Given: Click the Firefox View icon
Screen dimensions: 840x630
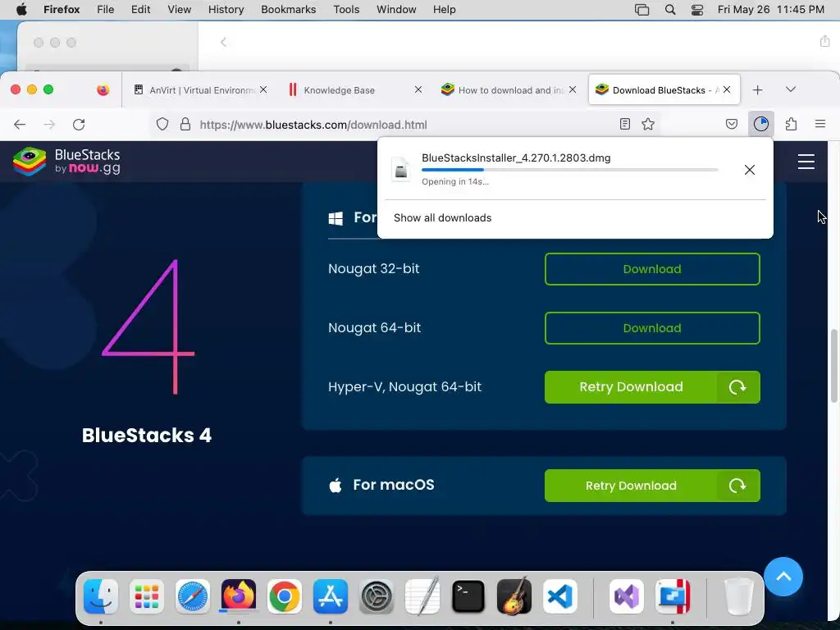Looking at the screenshot, I should (103, 90).
